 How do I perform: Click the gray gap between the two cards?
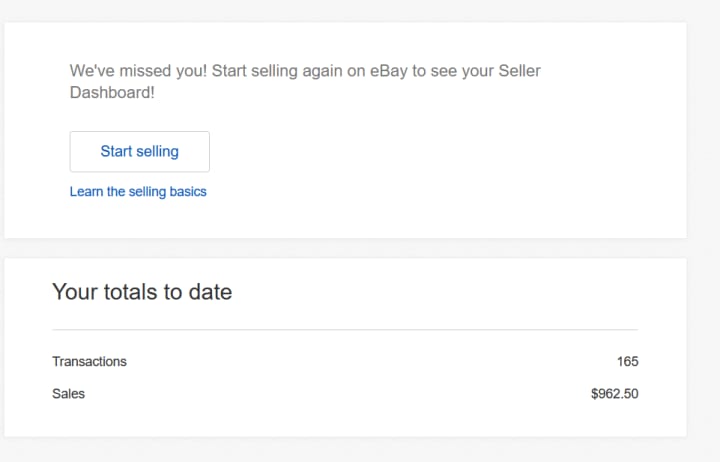click(345, 248)
